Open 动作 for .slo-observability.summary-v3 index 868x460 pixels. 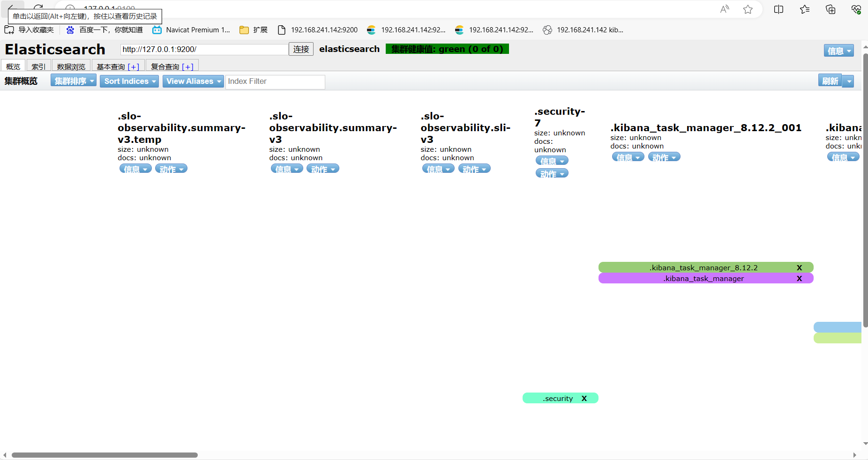click(x=322, y=169)
